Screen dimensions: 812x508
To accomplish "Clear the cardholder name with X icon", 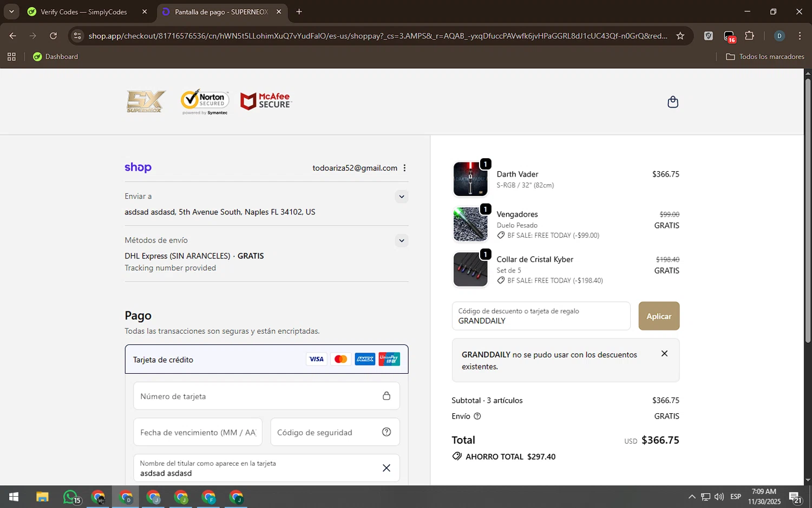I will point(387,468).
